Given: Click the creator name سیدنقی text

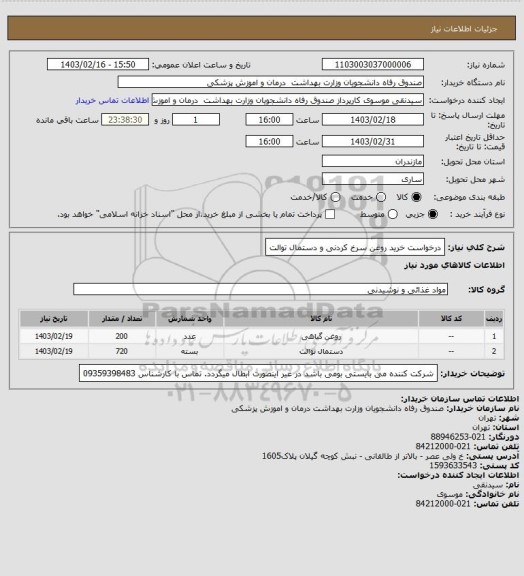Looking at the screenshot, I should [487, 485].
